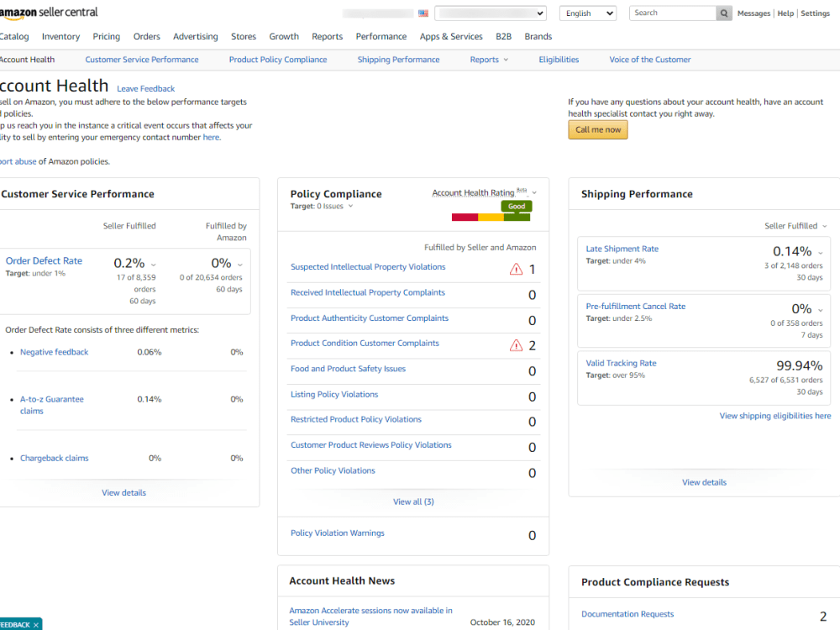Open the Pricing menu
The width and height of the screenshot is (840, 630).
tap(106, 36)
